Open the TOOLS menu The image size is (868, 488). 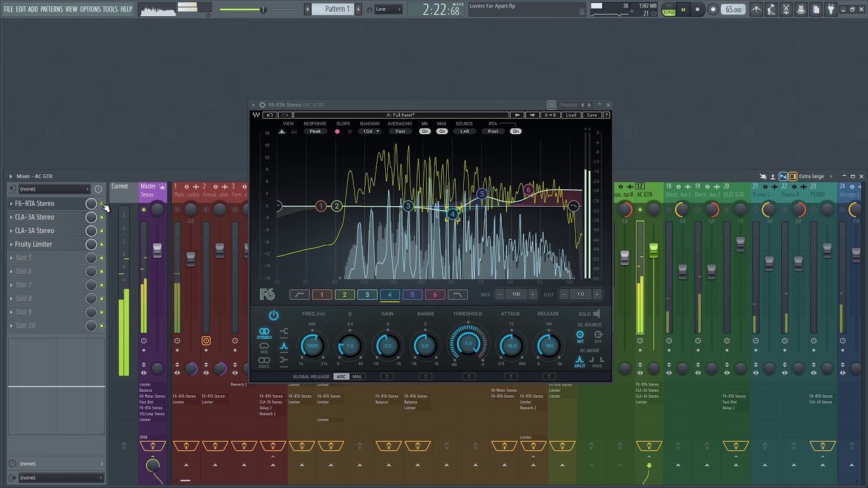110,9
